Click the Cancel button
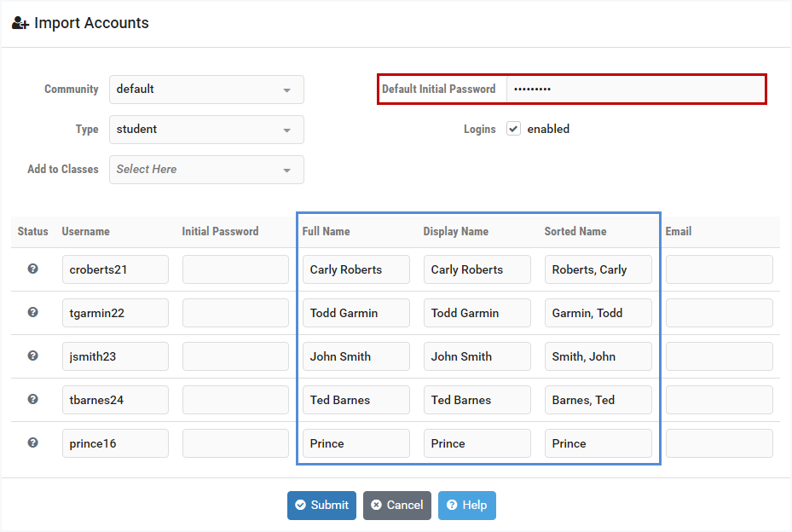792x532 pixels. pyautogui.click(x=396, y=505)
